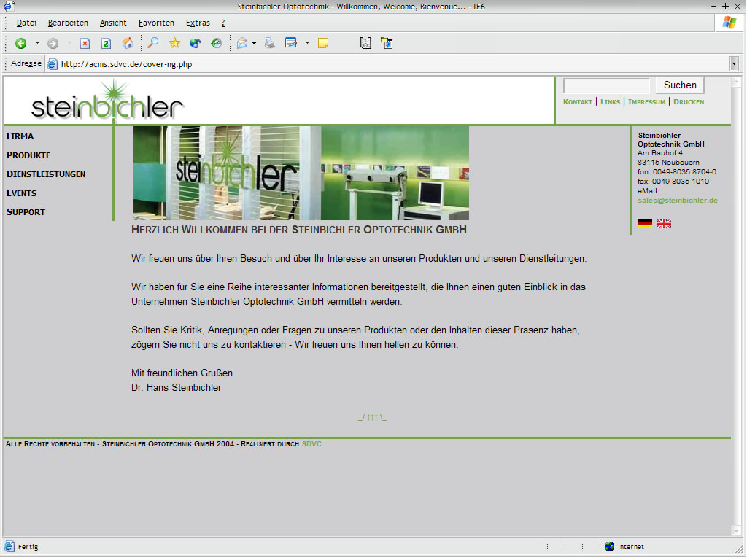
Task: Click the page icon in the address bar
Action: click(x=53, y=64)
